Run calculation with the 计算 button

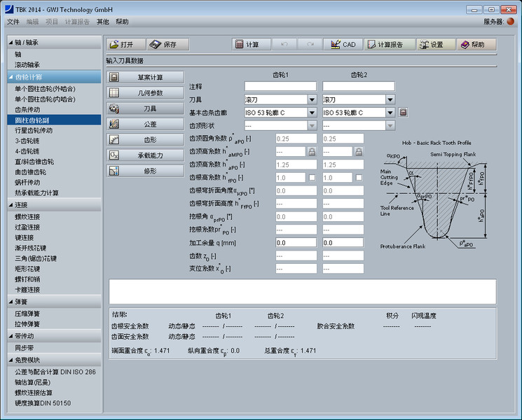250,44
